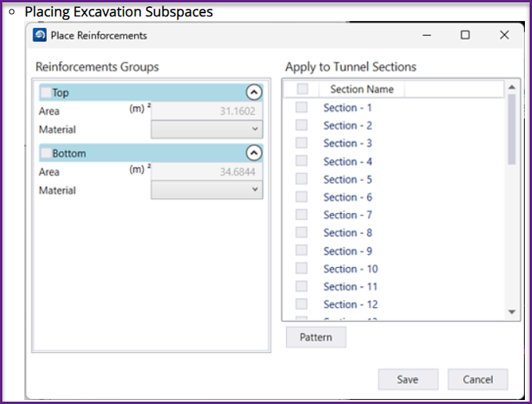The width and height of the screenshot is (532, 404).
Task: Tick the checkbox for Section - 1
Action: [301, 108]
